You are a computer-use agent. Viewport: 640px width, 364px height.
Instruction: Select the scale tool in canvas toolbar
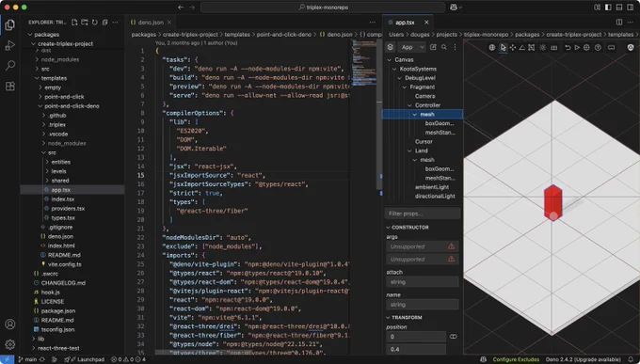532,48
